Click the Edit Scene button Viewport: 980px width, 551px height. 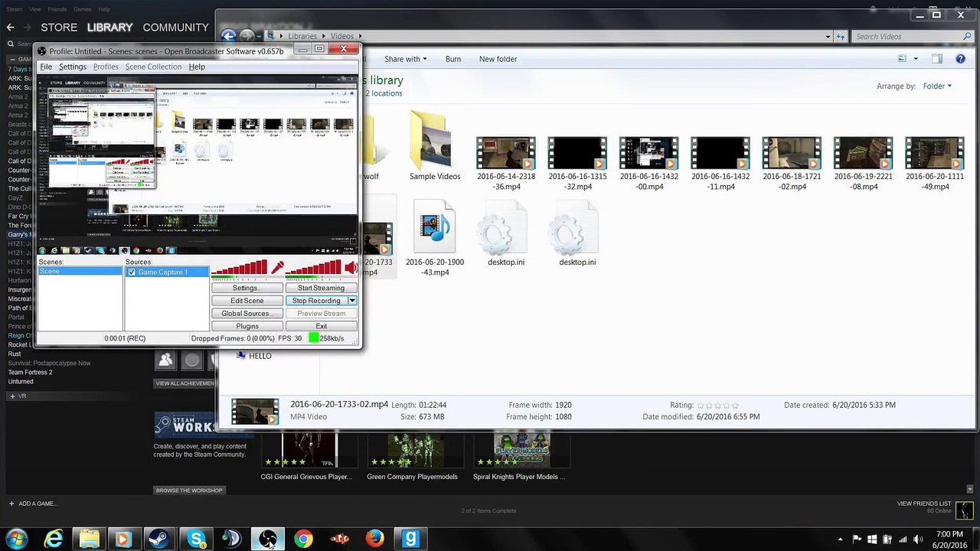pyautogui.click(x=247, y=301)
